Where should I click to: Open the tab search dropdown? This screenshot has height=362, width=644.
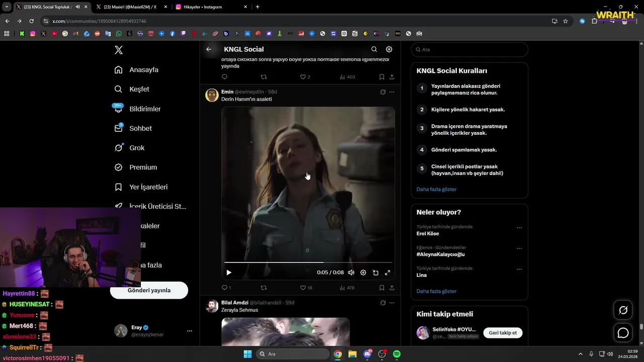click(7, 7)
